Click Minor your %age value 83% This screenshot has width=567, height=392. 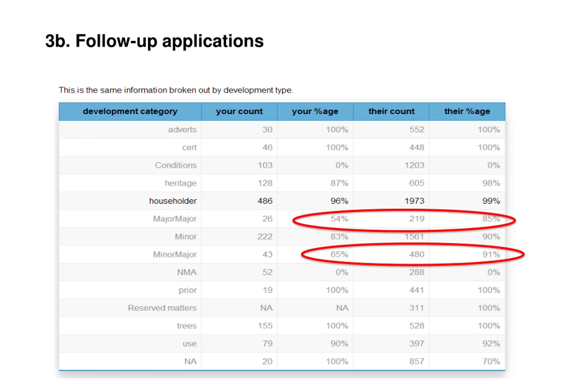[339, 236]
